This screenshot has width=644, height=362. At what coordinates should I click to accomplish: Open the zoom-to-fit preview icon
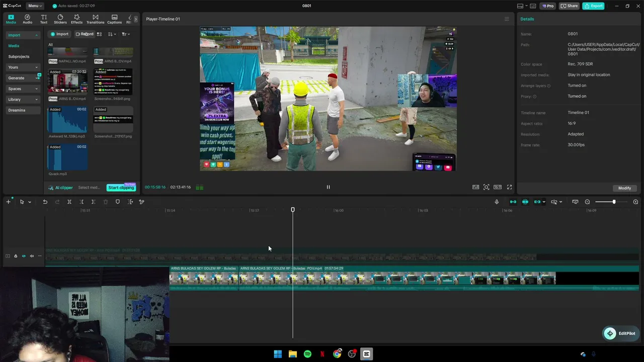[x=487, y=187]
